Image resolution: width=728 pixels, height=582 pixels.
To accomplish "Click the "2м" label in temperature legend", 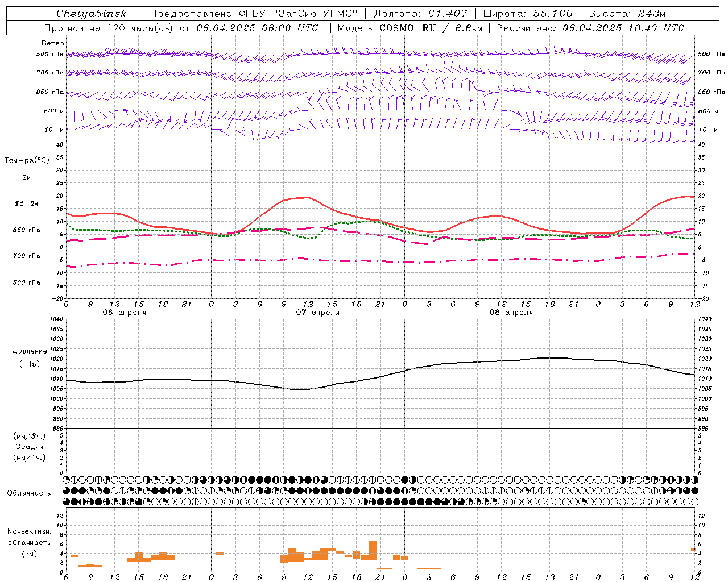I will click(x=27, y=178).
